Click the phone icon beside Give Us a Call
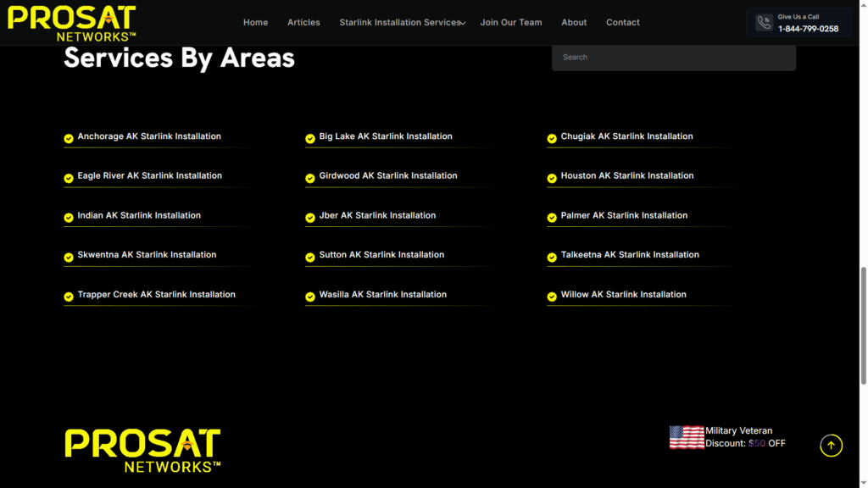Image resolution: width=868 pixels, height=488 pixels. pyautogui.click(x=764, y=22)
